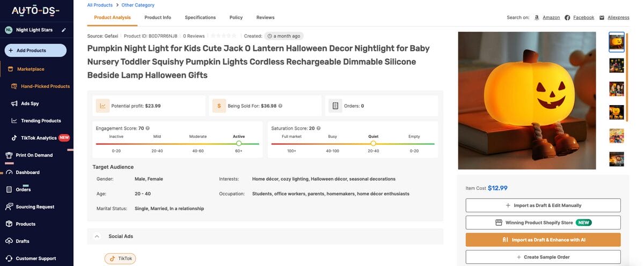Click the Sourcing Request icon
Screen dimensions: 644x266
point(9,206)
